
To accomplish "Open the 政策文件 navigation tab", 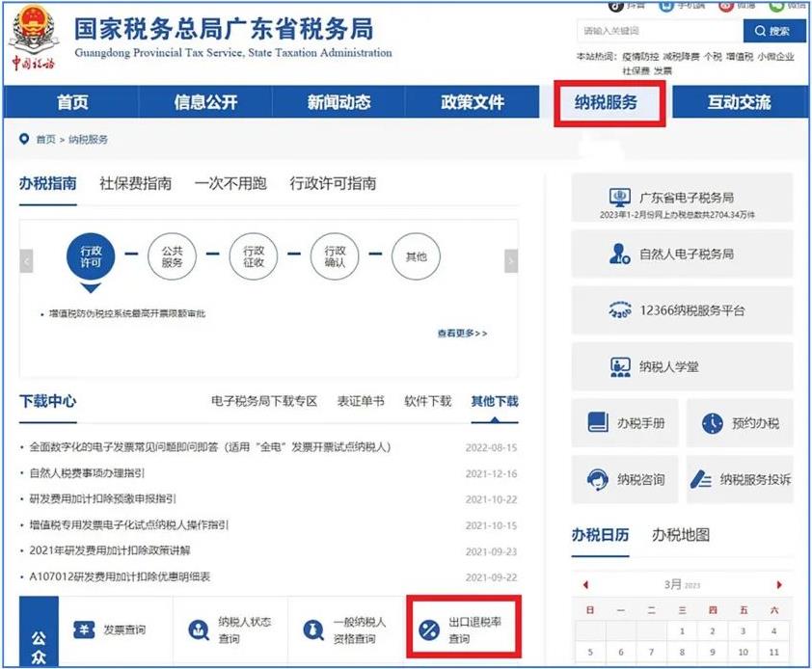I will point(473,102).
